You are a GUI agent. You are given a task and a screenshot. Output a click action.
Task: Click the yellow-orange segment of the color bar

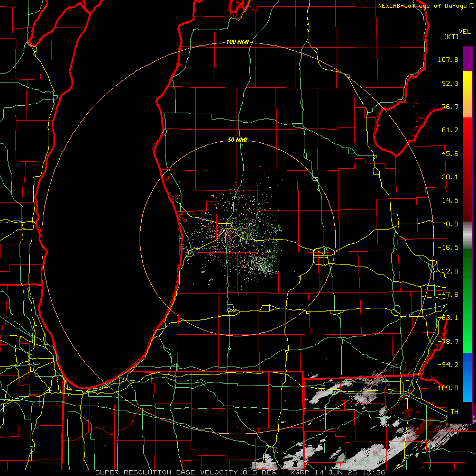(467, 94)
